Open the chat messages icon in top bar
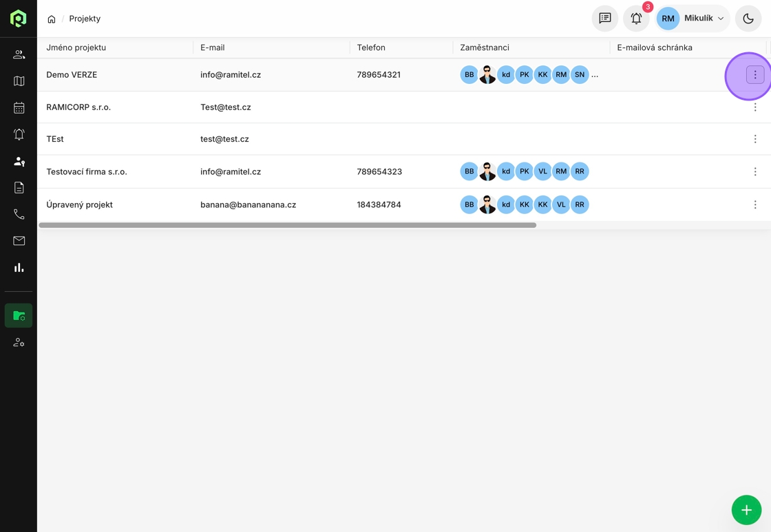This screenshot has height=532, width=771. 605,19
